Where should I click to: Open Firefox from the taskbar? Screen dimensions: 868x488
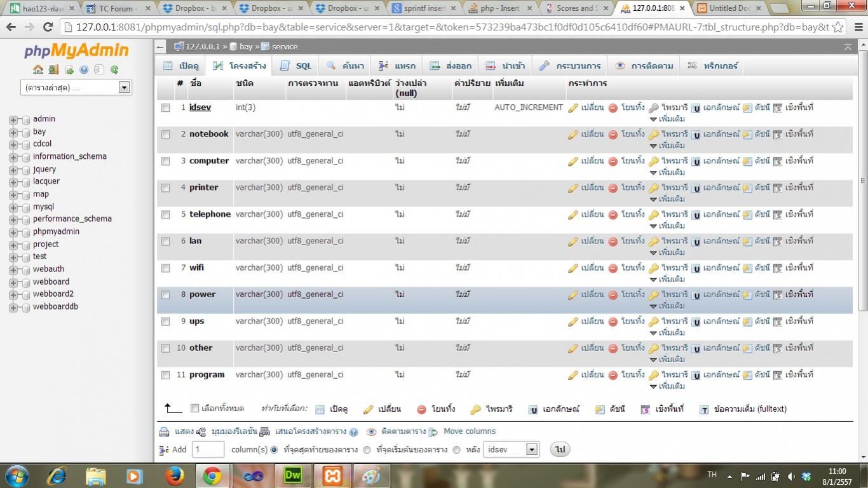tap(173, 475)
